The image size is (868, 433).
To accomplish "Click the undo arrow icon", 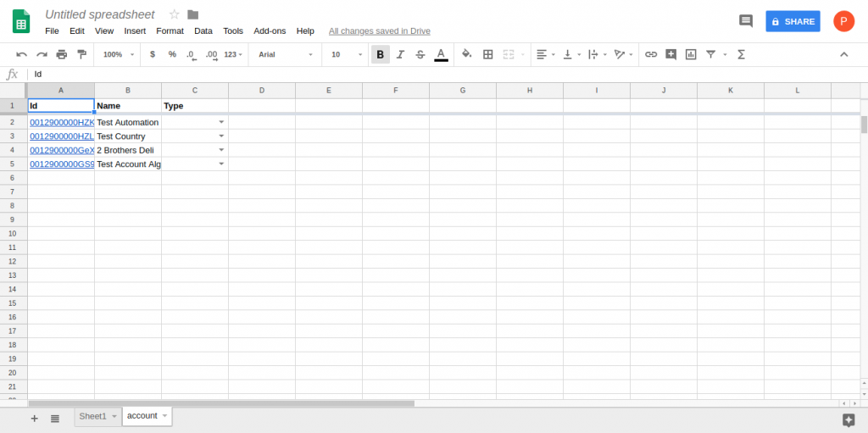I will tap(22, 54).
